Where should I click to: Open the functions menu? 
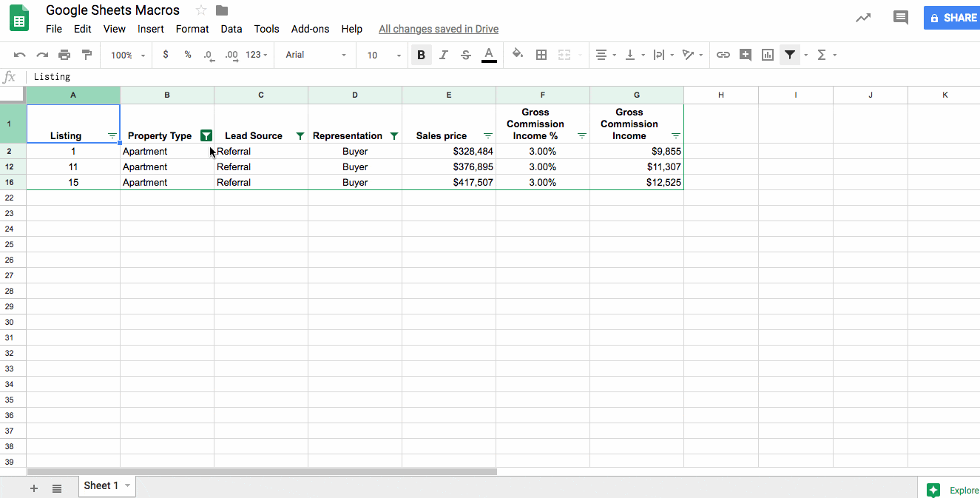click(x=822, y=55)
